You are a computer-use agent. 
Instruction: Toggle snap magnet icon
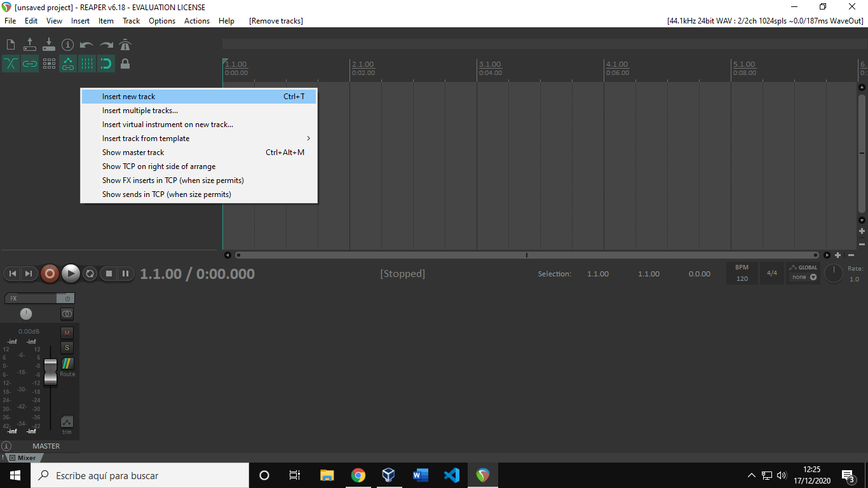pyautogui.click(x=106, y=64)
